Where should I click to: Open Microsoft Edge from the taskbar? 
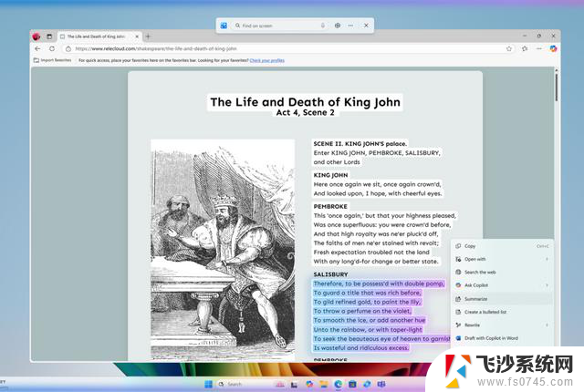point(339,384)
